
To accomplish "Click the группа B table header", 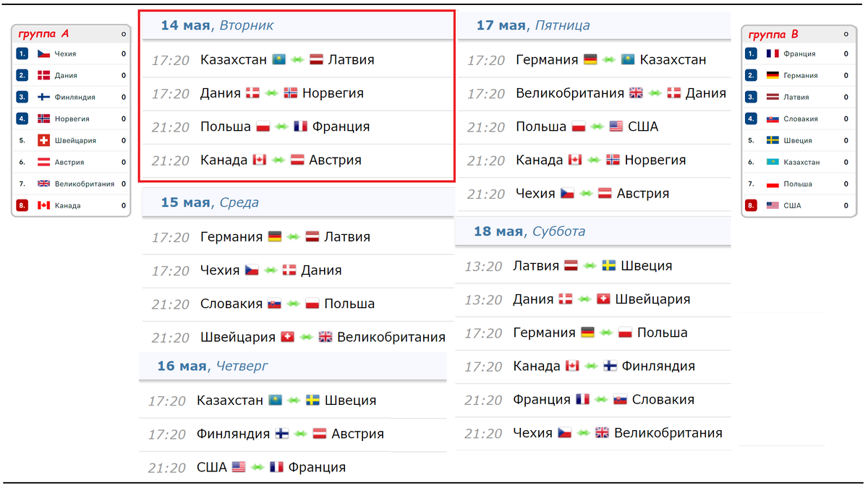I will [797, 33].
